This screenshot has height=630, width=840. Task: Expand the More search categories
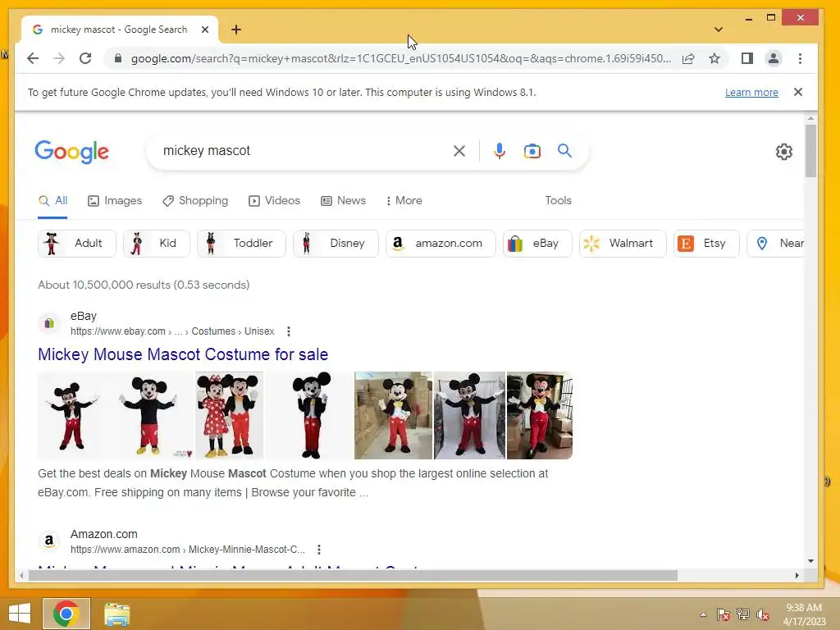point(404,201)
